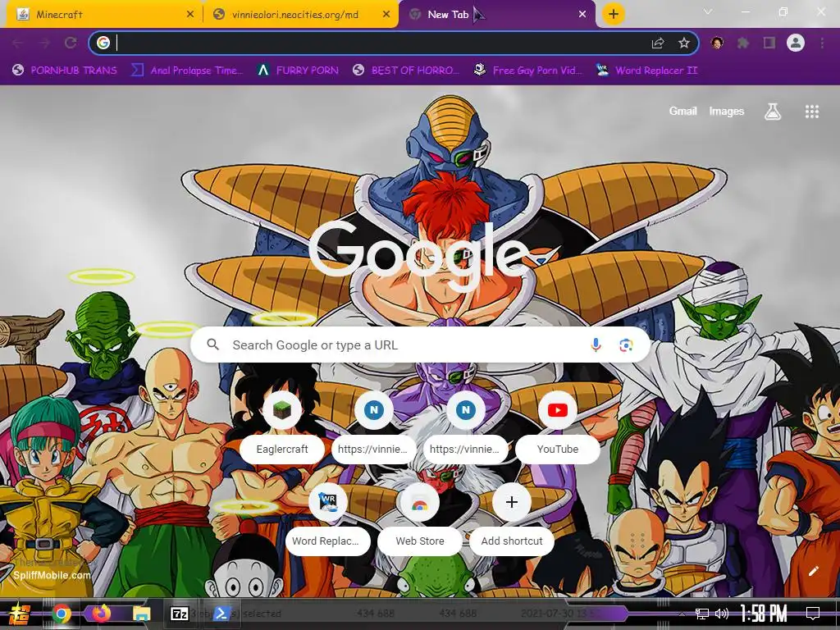Open the pinned extension with the round avatar icon
The image size is (840, 630).
(717, 43)
